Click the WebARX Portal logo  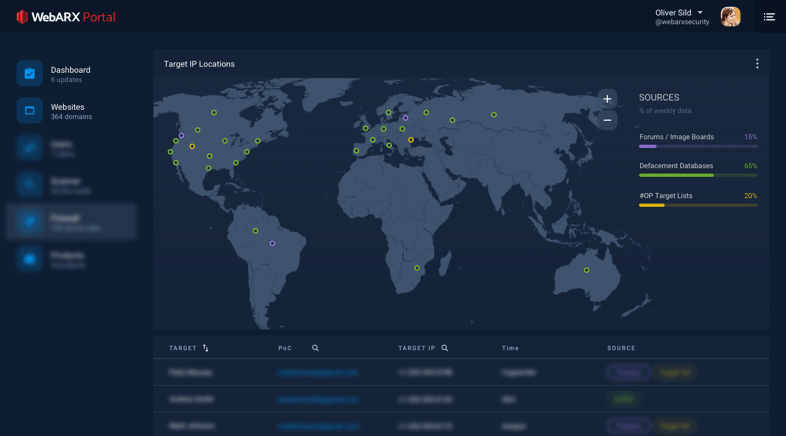click(x=66, y=17)
